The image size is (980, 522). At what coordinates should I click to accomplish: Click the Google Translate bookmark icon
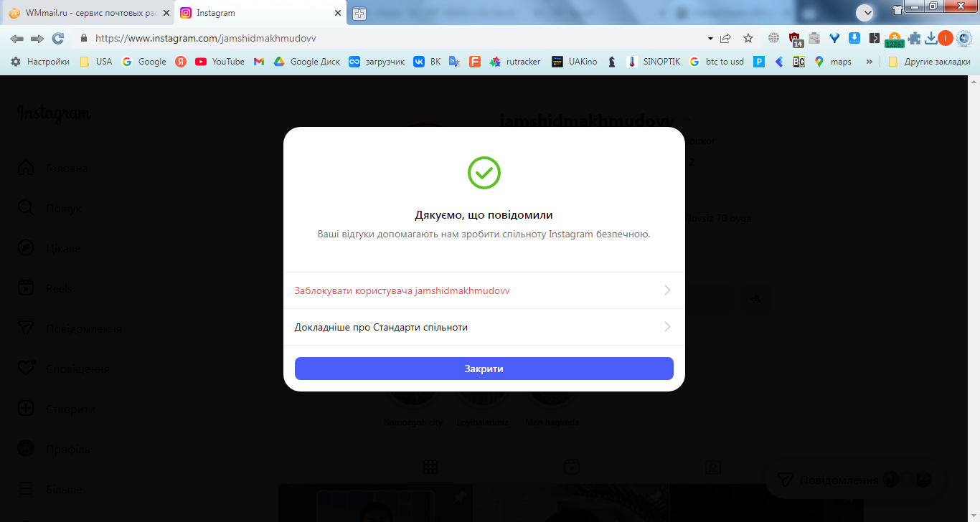point(454,62)
